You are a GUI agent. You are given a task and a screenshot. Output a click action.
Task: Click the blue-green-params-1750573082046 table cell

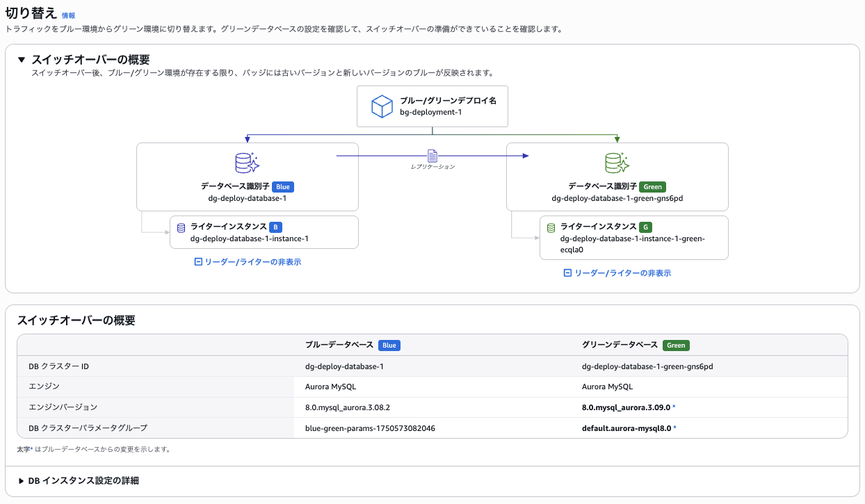pos(370,428)
